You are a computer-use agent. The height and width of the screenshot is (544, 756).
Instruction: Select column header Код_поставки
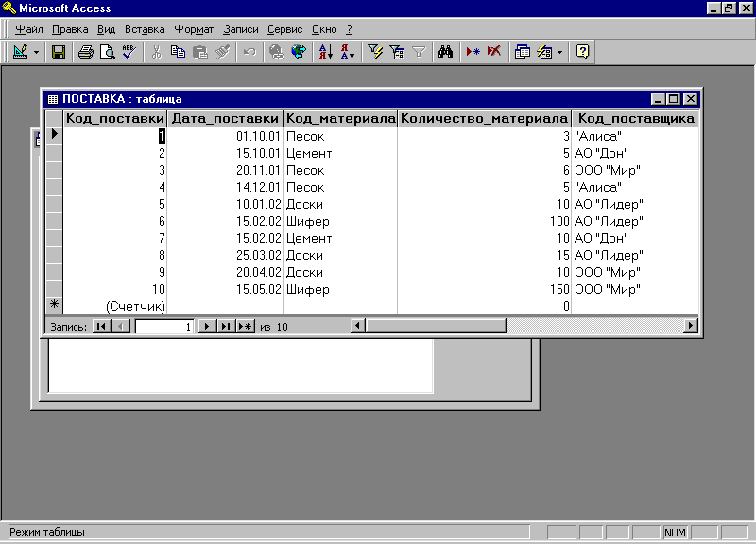[114, 119]
